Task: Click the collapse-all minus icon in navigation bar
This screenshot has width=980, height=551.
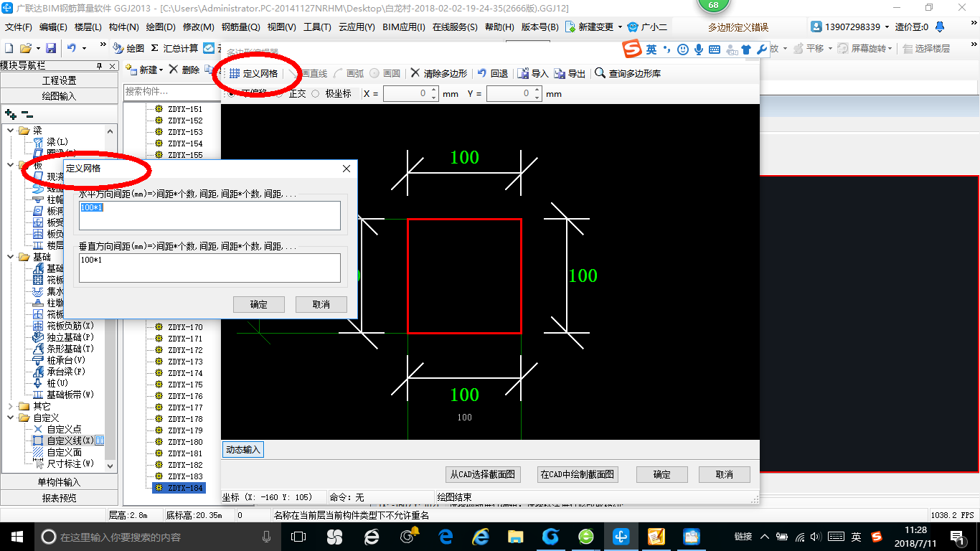Action: (27, 113)
